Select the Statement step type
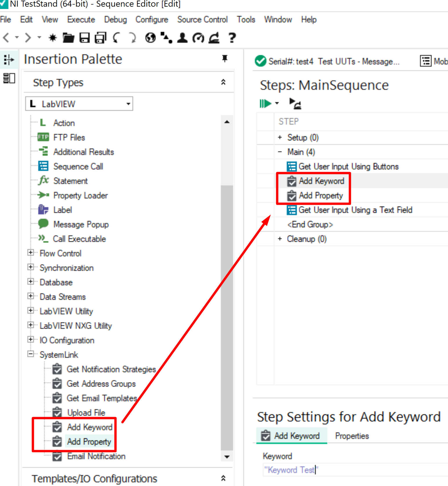The height and width of the screenshot is (486, 448). [70, 181]
